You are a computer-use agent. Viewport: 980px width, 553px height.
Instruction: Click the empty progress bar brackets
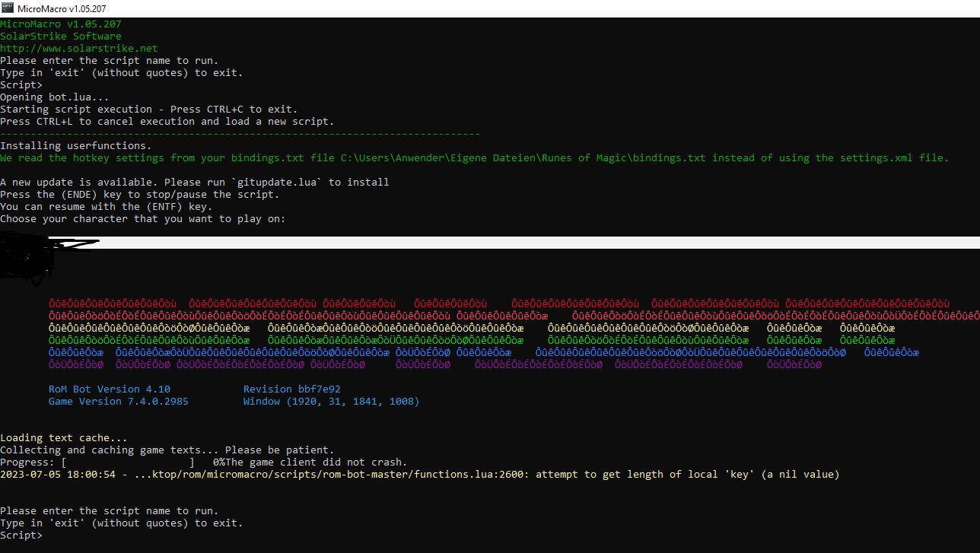[128, 462]
